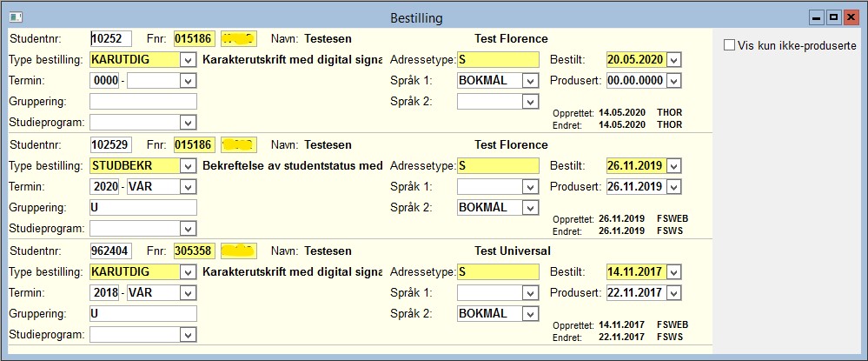Viewport: 868px width, 361px height.
Task: Select name Test Universal
Action: [x=513, y=251]
